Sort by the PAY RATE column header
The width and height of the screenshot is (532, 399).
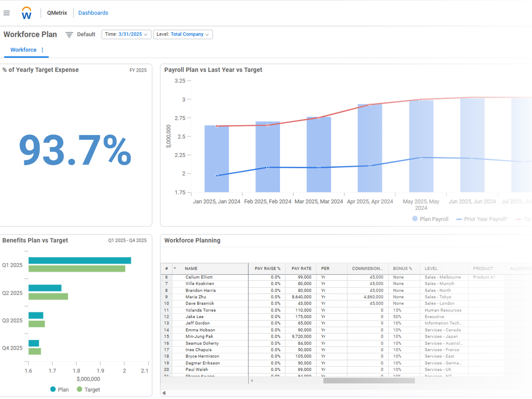pyautogui.click(x=301, y=268)
